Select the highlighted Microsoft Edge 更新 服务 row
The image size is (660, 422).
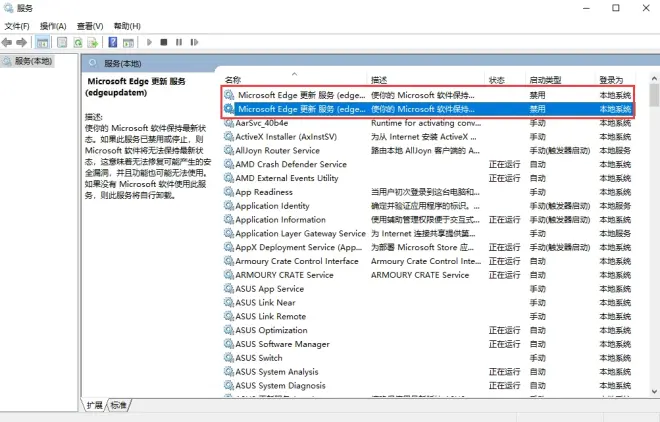point(428,109)
